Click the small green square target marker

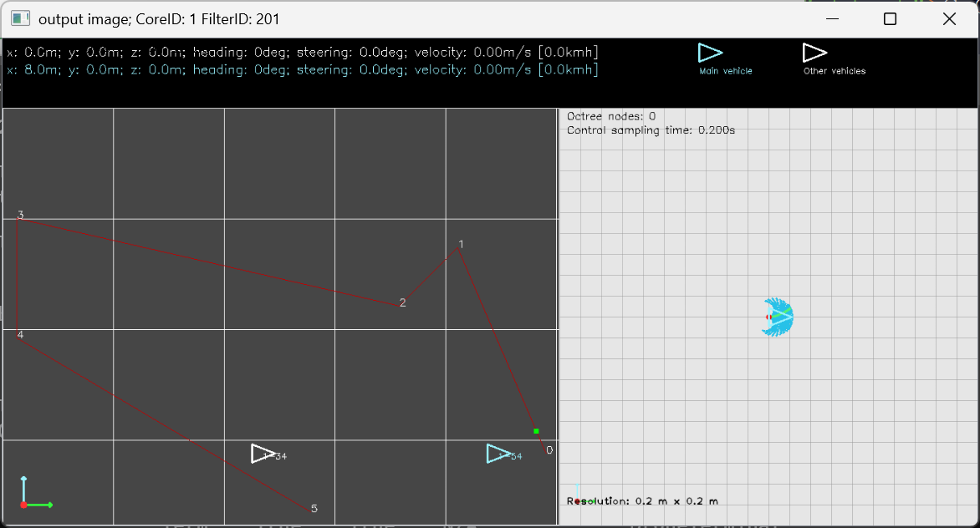coord(536,431)
